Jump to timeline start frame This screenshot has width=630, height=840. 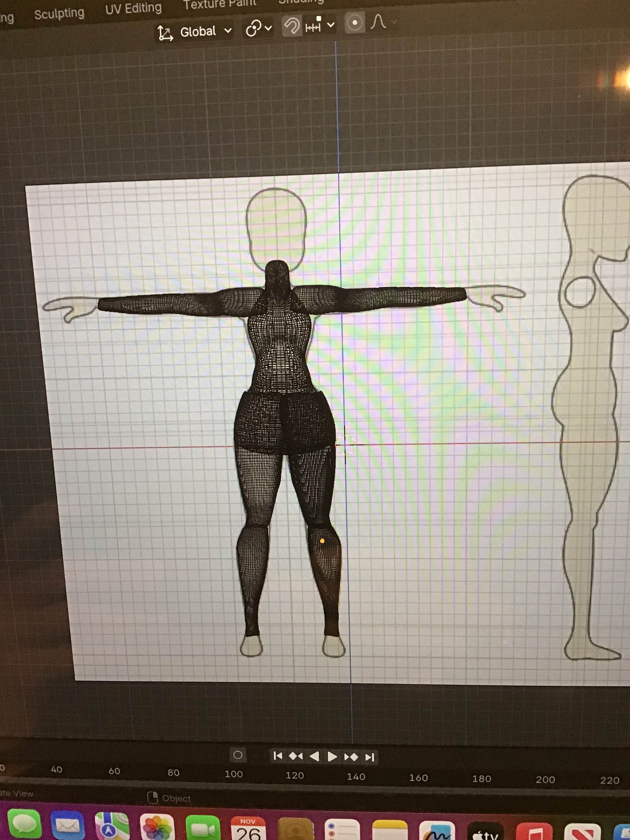coord(278,756)
